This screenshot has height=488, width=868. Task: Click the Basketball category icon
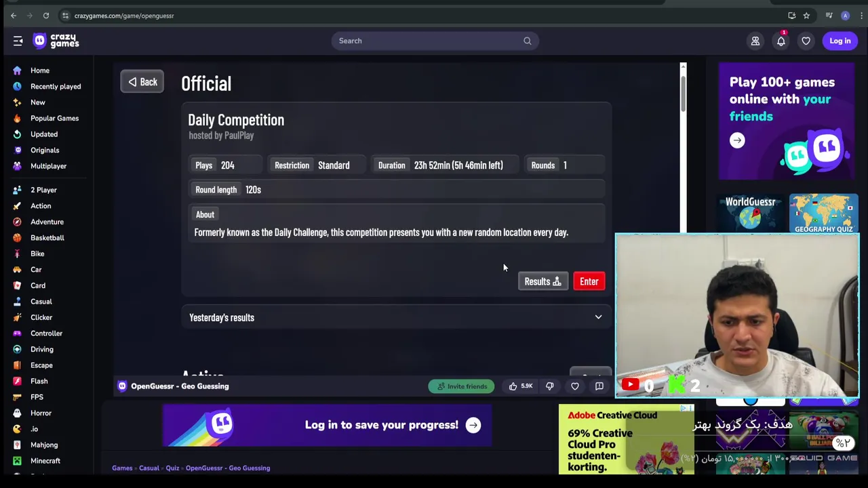[x=17, y=238]
